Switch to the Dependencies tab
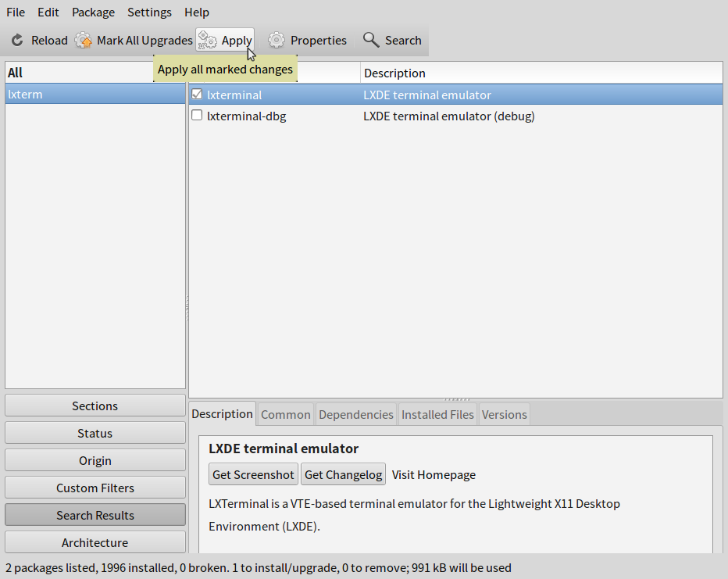Image resolution: width=728 pixels, height=579 pixels. (356, 414)
